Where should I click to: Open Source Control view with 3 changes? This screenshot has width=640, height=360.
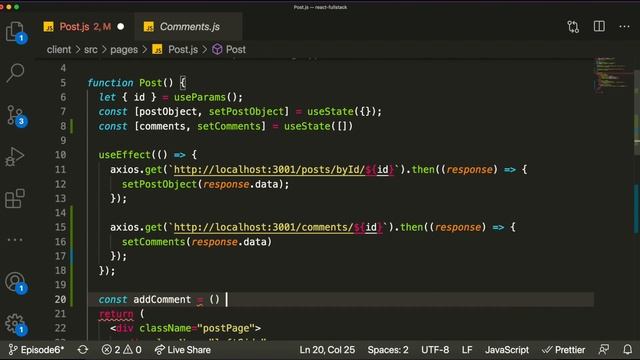coord(15,115)
